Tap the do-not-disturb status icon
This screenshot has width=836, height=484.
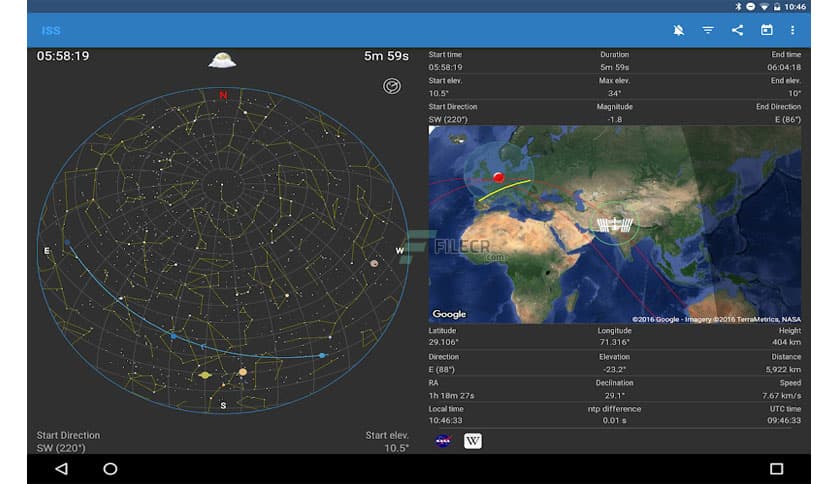(750, 6)
